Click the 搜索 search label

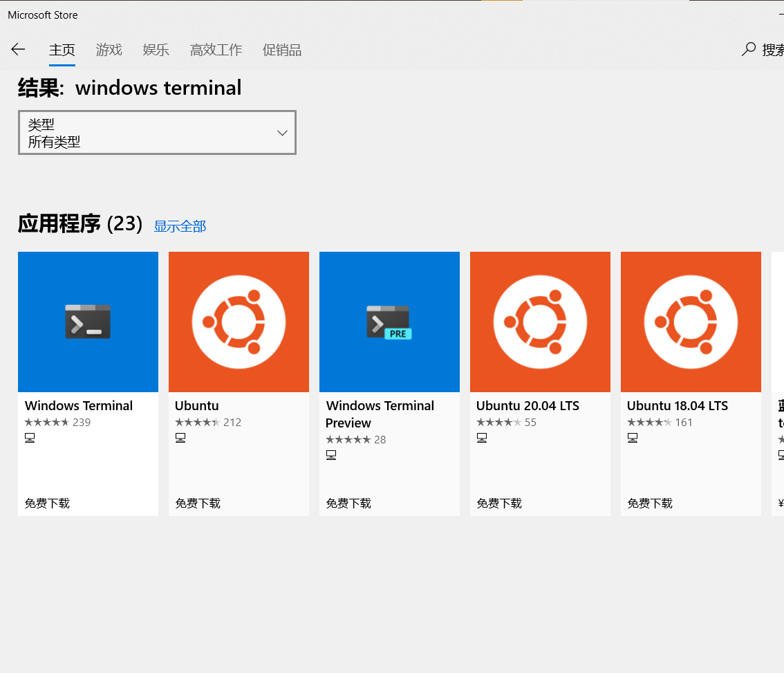pos(772,50)
